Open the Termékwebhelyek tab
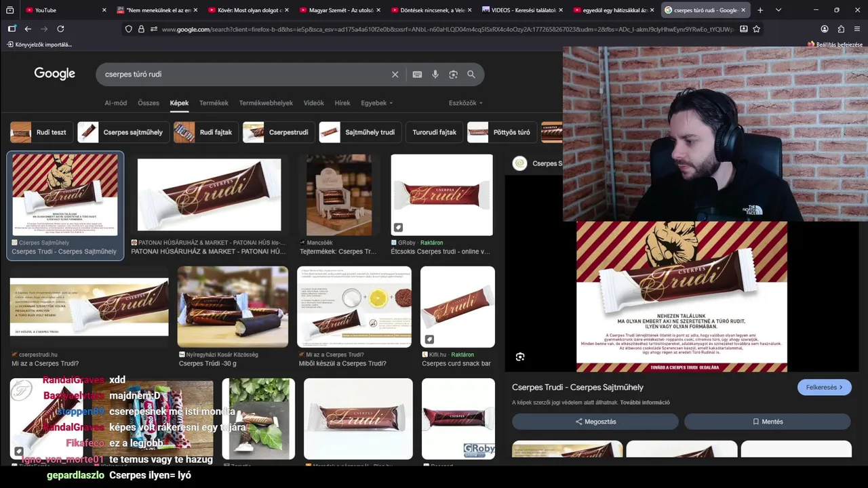The image size is (868, 488). 266,103
